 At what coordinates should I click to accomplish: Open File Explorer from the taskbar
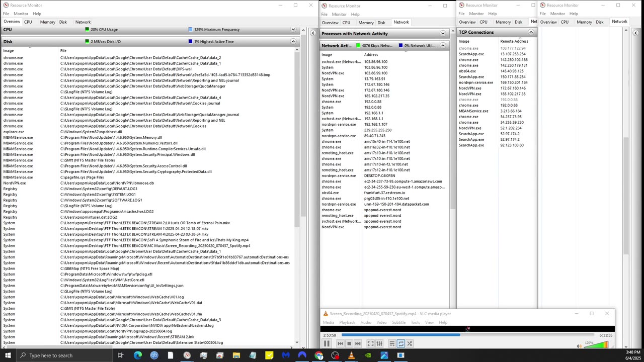pyautogui.click(x=236, y=355)
